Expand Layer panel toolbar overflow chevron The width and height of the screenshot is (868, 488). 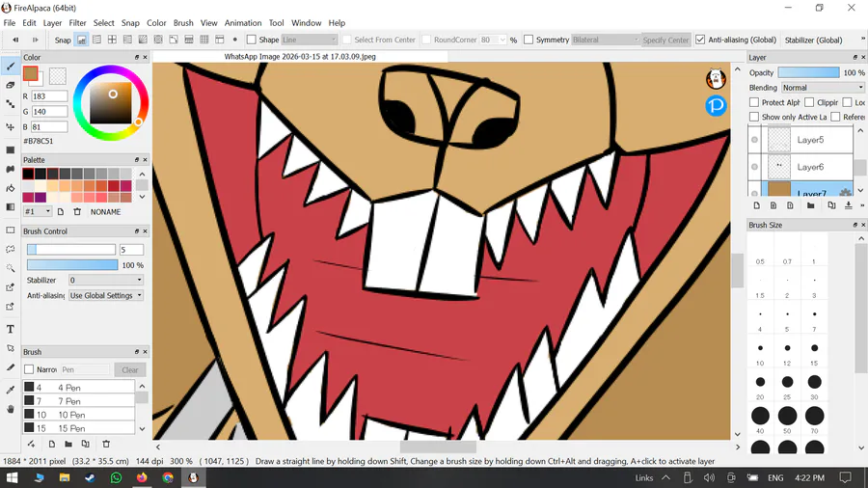862,205
